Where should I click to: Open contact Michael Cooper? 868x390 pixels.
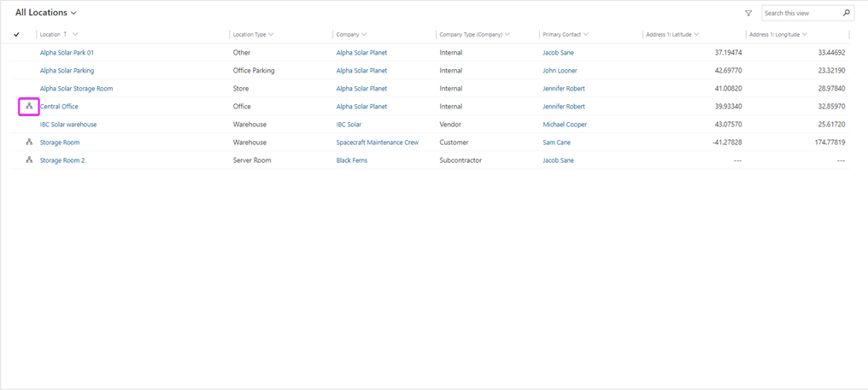[x=565, y=125]
